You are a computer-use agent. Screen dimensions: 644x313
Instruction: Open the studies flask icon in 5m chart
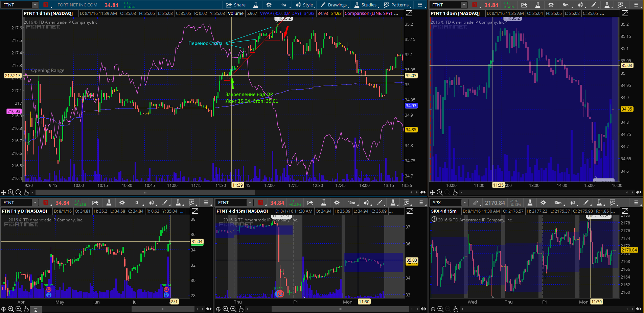(x=607, y=5)
